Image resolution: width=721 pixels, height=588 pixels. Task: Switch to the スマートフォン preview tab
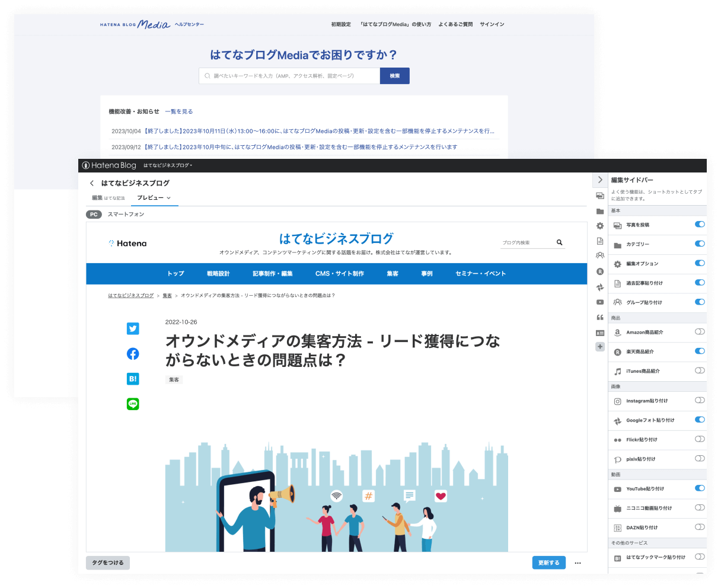point(126,215)
